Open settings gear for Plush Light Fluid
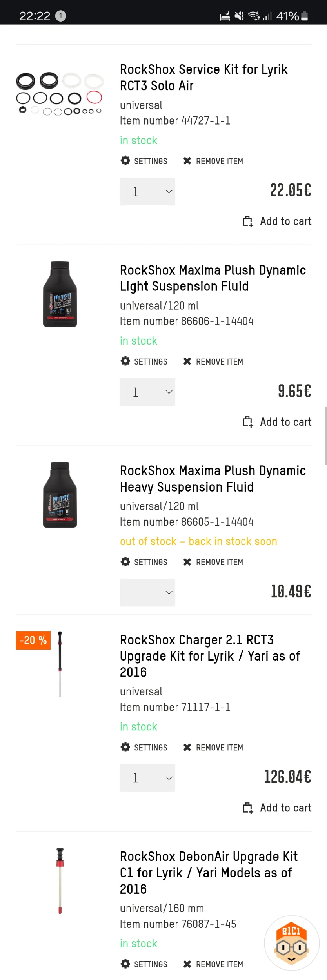 pos(125,361)
